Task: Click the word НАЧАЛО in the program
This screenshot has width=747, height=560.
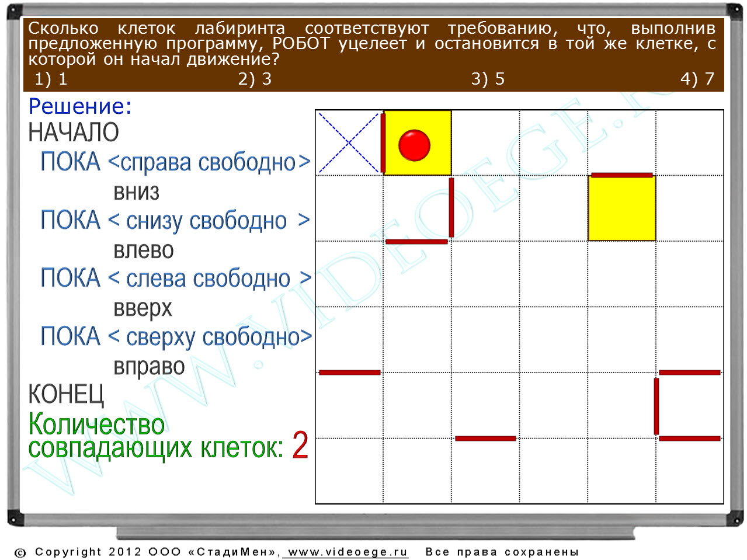Action: click(x=74, y=133)
